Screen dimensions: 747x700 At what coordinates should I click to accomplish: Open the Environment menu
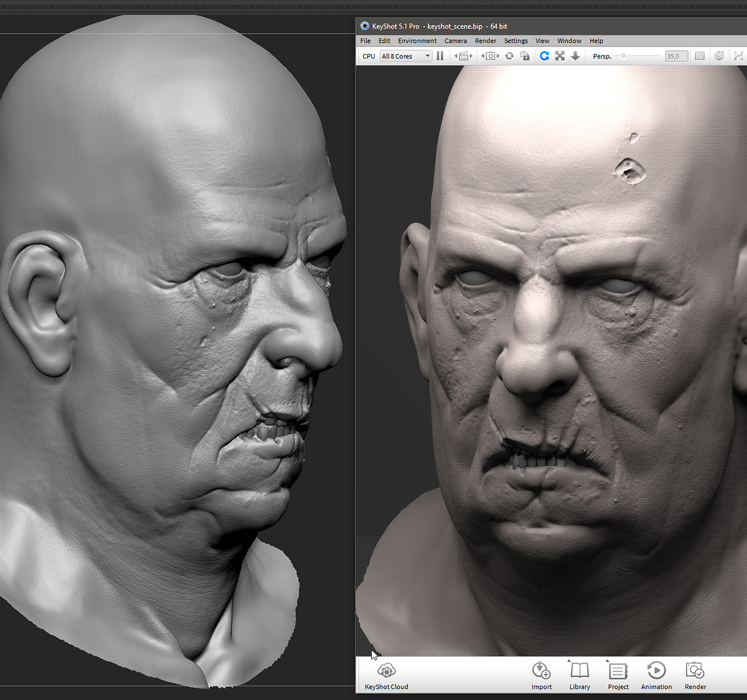pos(417,41)
